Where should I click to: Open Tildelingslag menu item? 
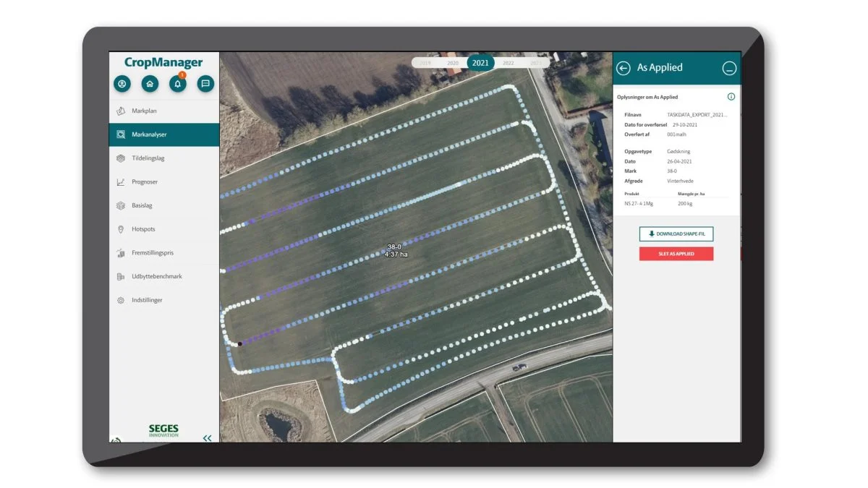click(x=148, y=158)
